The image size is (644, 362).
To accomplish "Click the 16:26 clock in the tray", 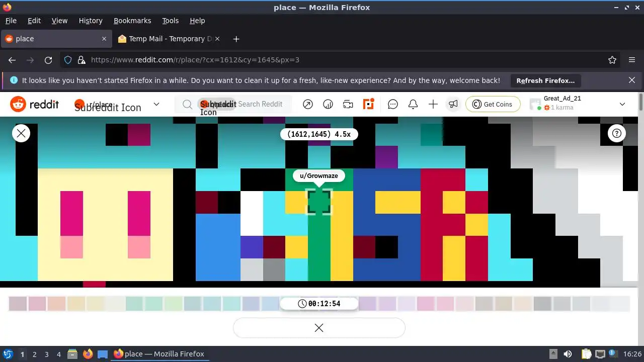I will click(x=632, y=354).
